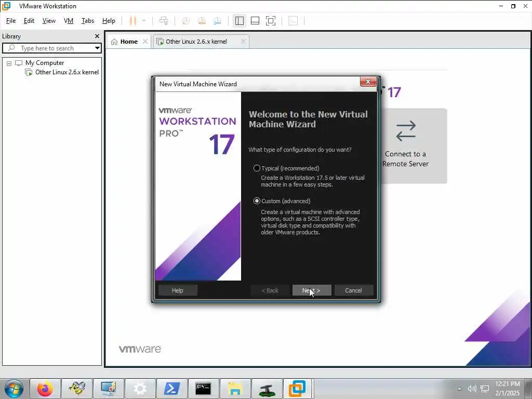Image resolution: width=532 pixels, height=399 pixels.
Task: Click Send Ctrl+Alt+Del toolbar icon
Action: click(x=164, y=21)
